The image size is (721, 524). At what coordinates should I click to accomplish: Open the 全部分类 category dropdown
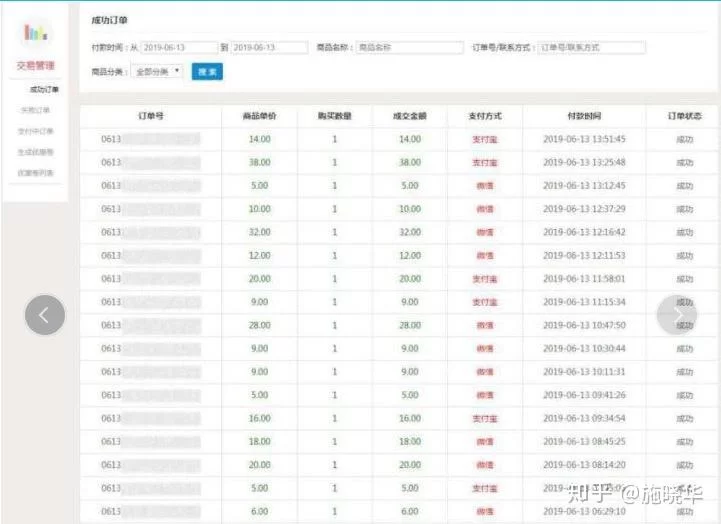click(x=157, y=72)
